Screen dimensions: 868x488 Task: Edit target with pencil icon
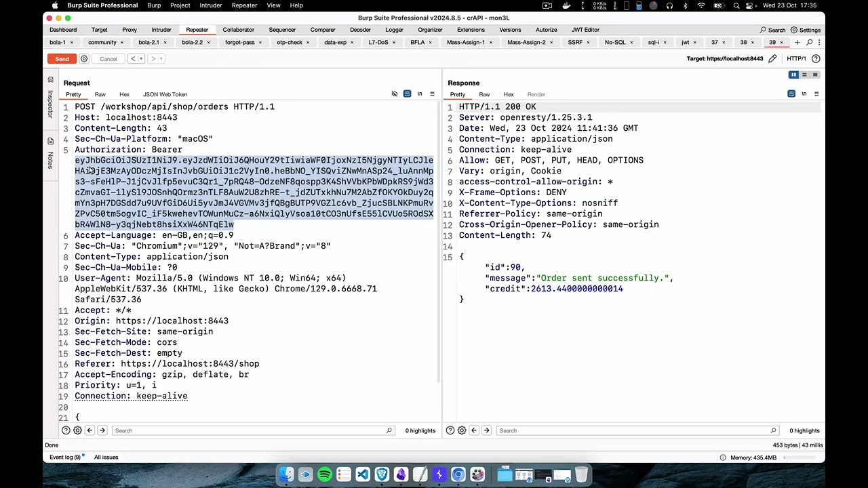coord(772,59)
